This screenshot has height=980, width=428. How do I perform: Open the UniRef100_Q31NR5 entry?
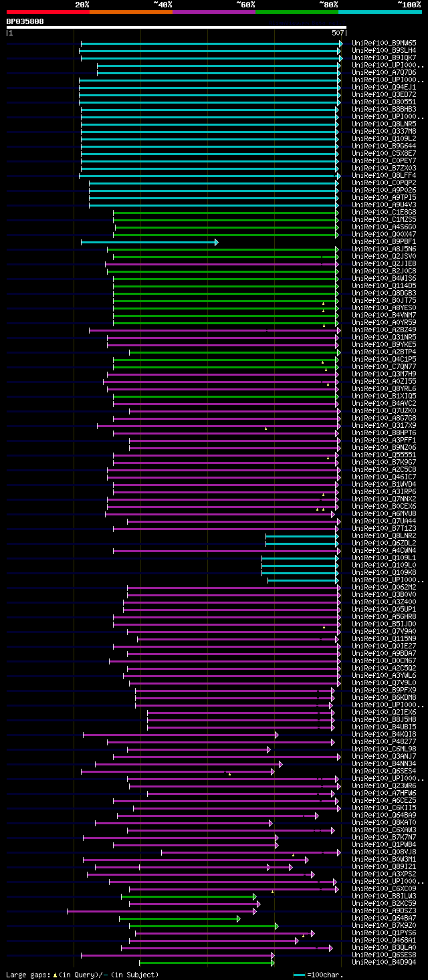pyautogui.click(x=384, y=337)
